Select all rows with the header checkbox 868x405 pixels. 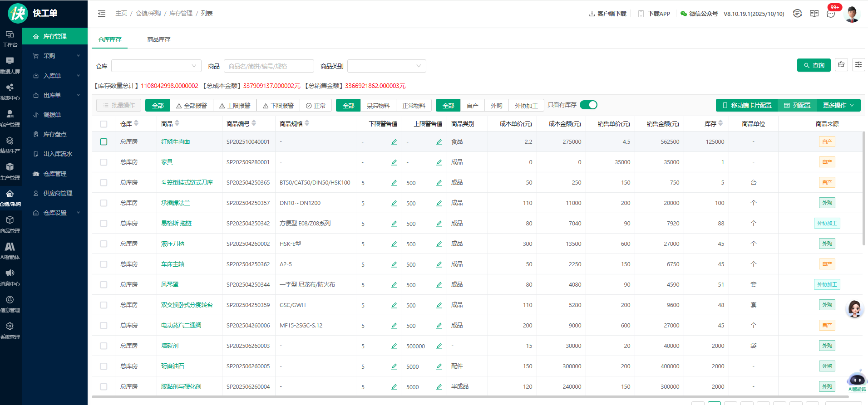tap(104, 124)
